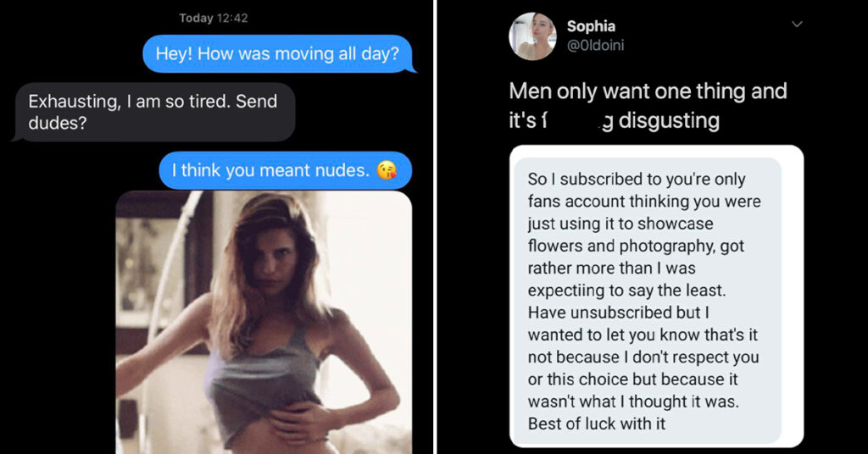Image resolution: width=868 pixels, height=454 pixels.
Task: Click the Sophia display name
Action: pyautogui.click(x=591, y=26)
